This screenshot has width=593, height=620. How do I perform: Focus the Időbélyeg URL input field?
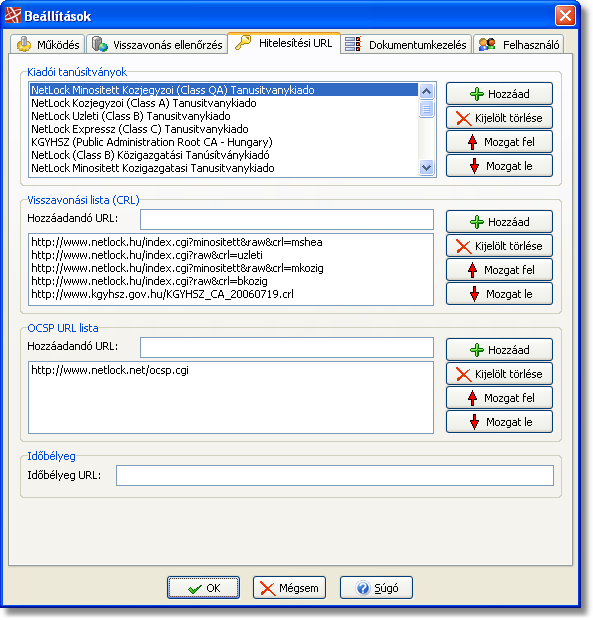coord(335,476)
